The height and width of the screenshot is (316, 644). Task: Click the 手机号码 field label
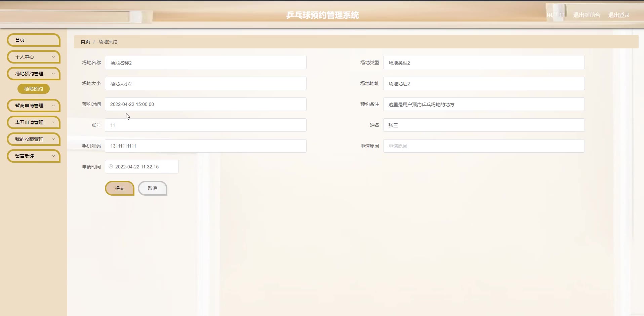coord(91,146)
